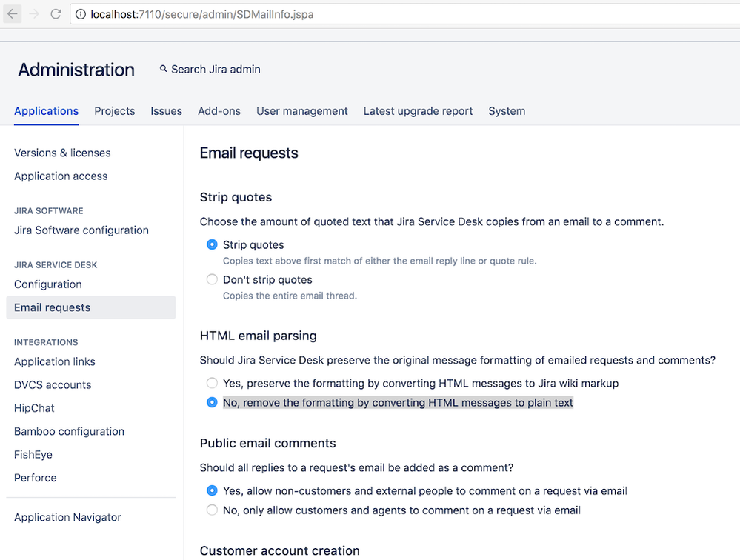Click 'Should all replies to a request's email' text
Image resolution: width=740 pixels, height=560 pixels.
click(x=356, y=467)
